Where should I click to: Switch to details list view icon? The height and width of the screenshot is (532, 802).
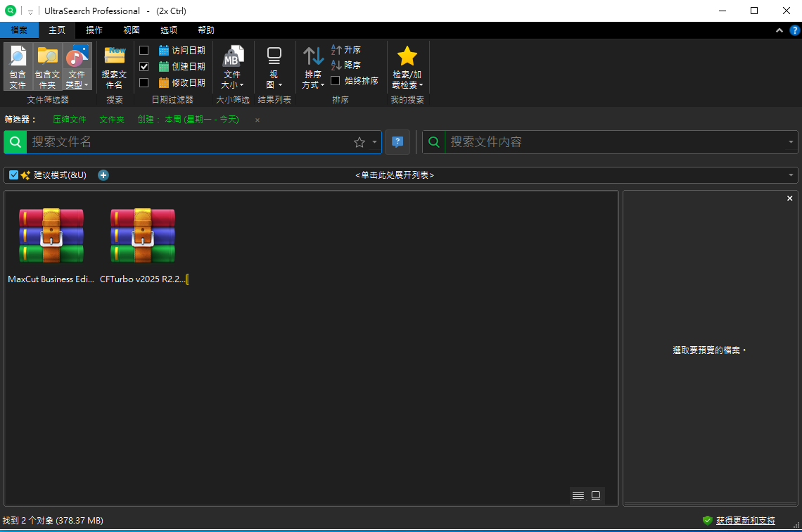[578, 495]
